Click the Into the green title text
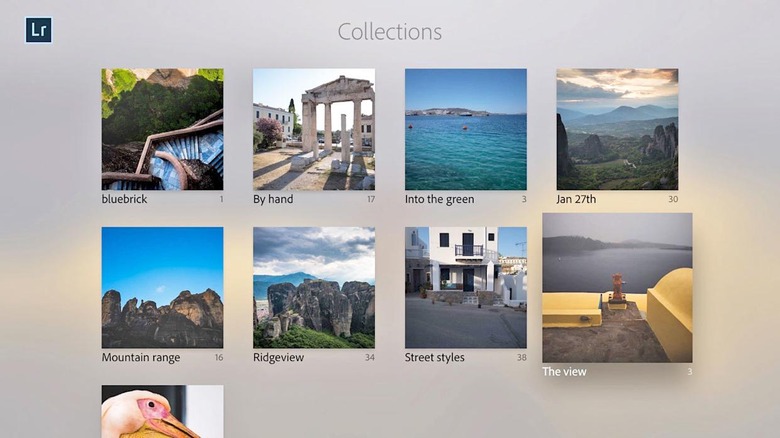 pyautogui.click(x=439, y=199)
